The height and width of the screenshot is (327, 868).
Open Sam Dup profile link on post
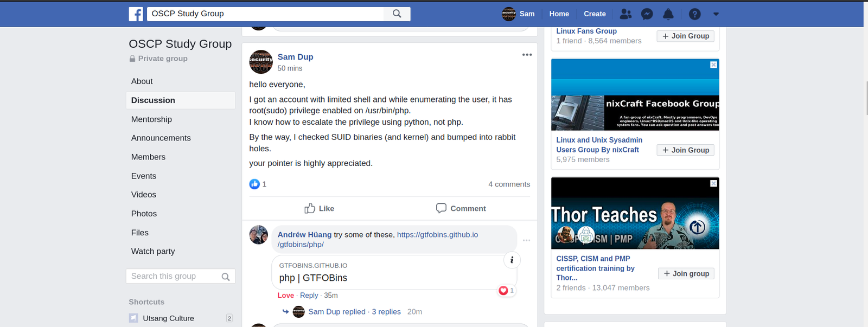click(x=295, y=57)
